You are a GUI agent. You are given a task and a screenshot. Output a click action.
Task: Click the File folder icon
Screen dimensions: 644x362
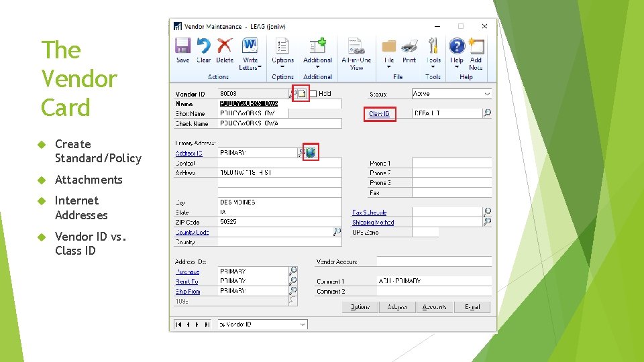point(388,46)
